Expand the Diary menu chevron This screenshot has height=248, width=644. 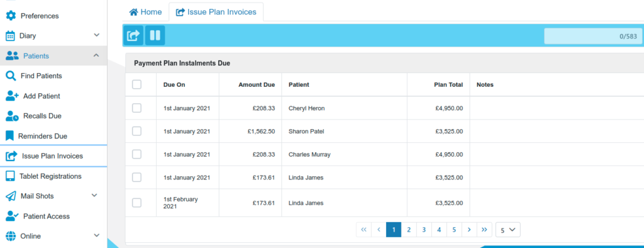[x=96, y=35]
